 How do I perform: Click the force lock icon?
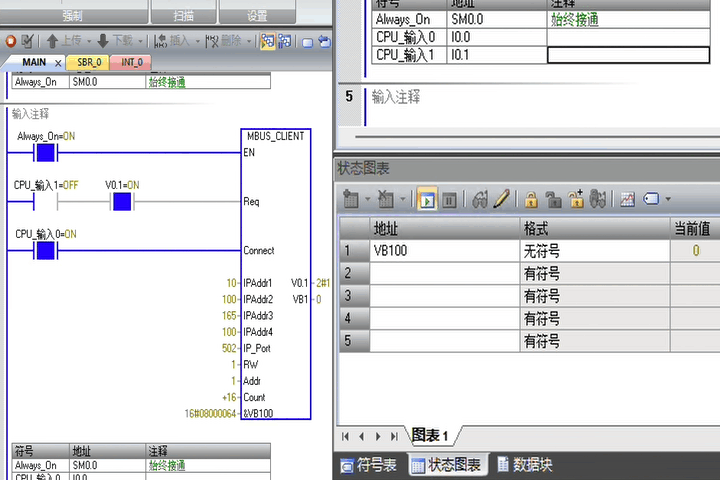click(x=531, y=200)
